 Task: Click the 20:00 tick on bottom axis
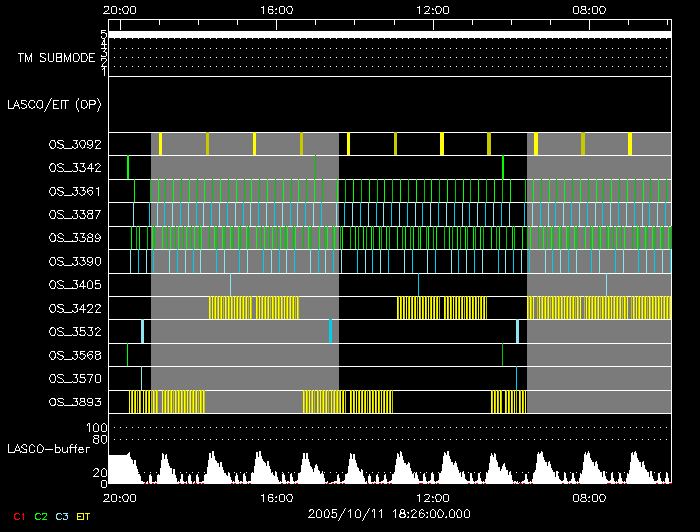pos(120,497)
